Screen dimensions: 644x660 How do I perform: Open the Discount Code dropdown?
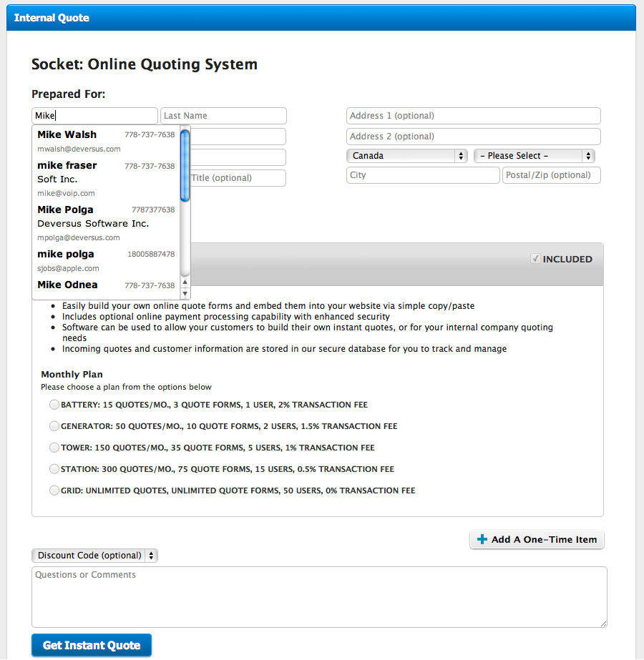pyautogui.click(x=94, y=556)
